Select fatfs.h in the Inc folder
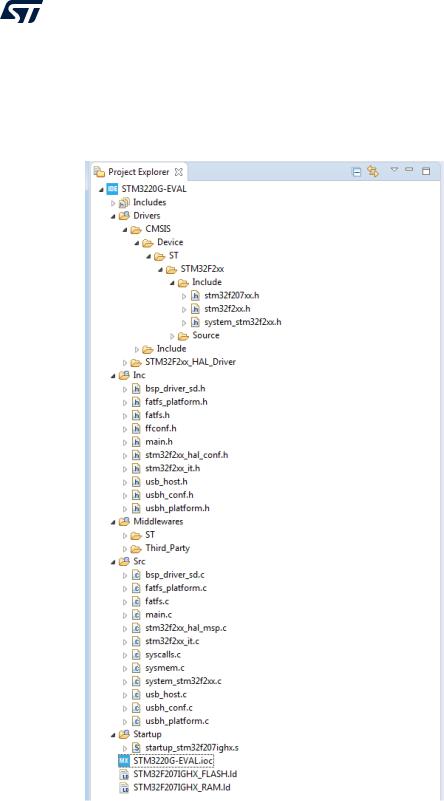The height and width of the screenshot is (801, 444). click(157, 415)
